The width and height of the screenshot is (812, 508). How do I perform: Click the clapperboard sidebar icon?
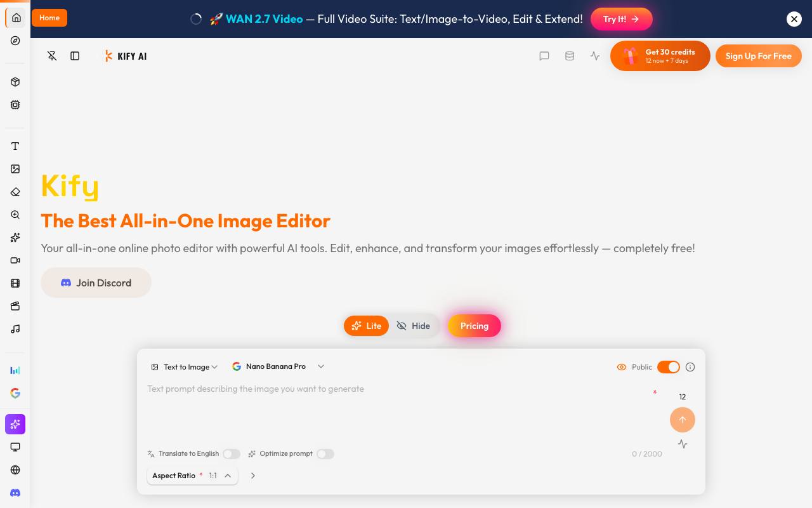coord(15,306)
